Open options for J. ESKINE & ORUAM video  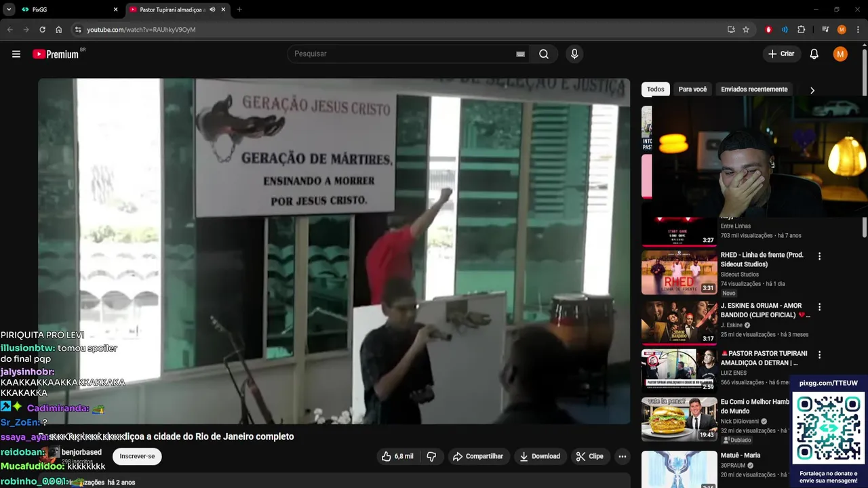tap(819, 307)
